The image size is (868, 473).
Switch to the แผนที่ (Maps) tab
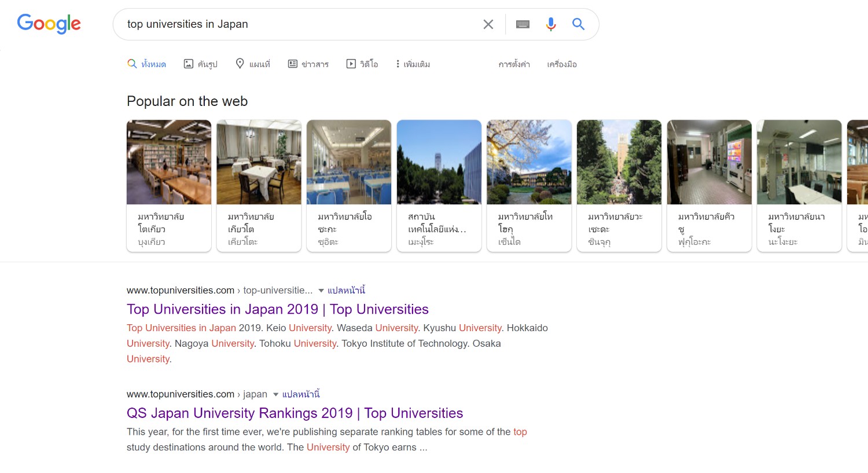pos(252,64)
